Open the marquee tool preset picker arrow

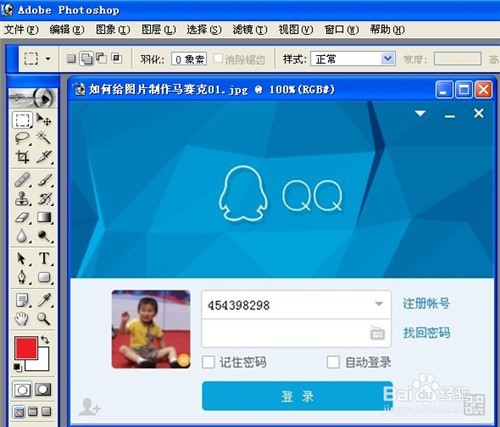click(x=48, y=59)
